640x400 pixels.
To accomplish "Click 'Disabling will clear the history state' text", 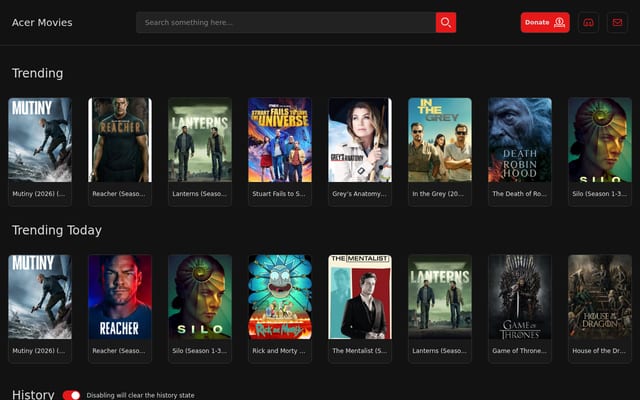I will tap(140, 395).
